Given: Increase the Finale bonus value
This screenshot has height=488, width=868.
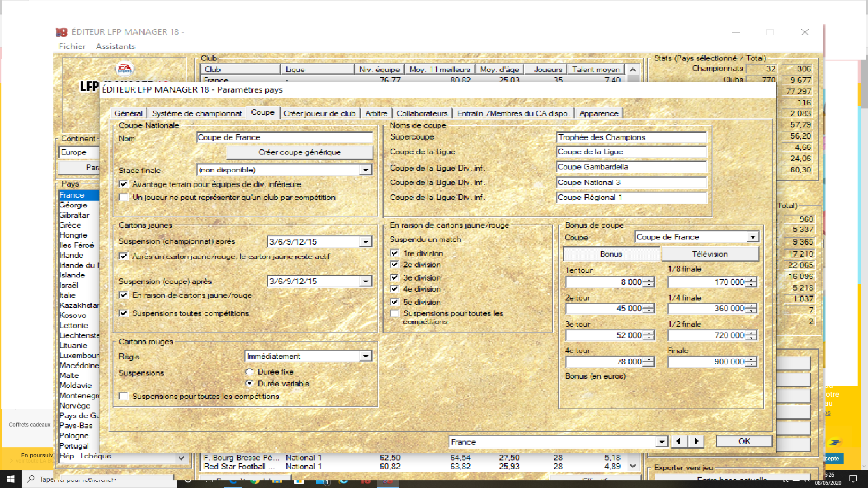Looking at the screenshot, I should point(751,359).
